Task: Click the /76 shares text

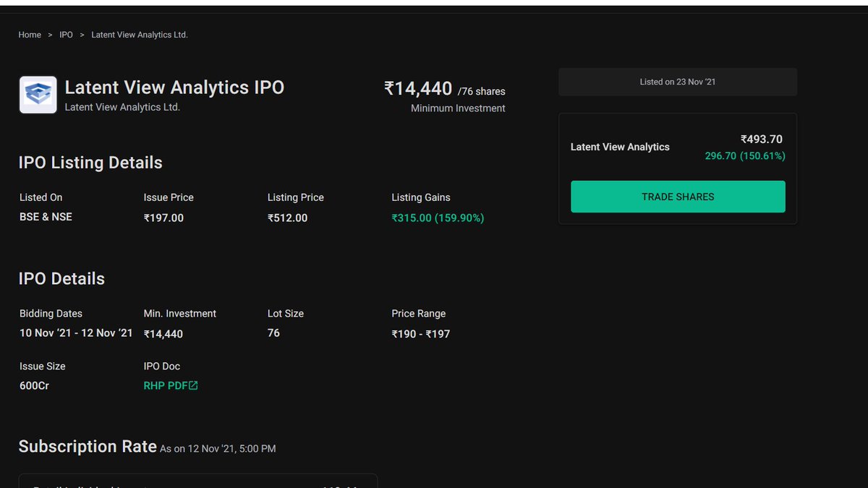Action: (482, 92)
